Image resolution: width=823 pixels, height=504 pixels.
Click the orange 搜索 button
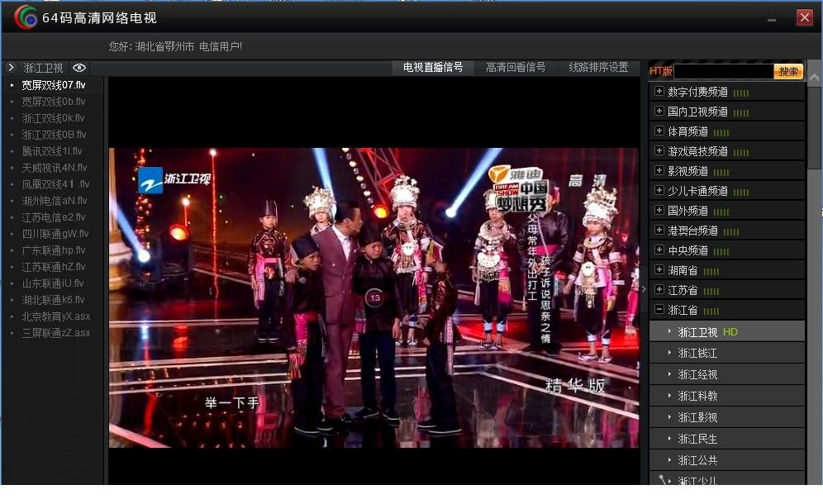pyautogui.click(x=788, y=71)
